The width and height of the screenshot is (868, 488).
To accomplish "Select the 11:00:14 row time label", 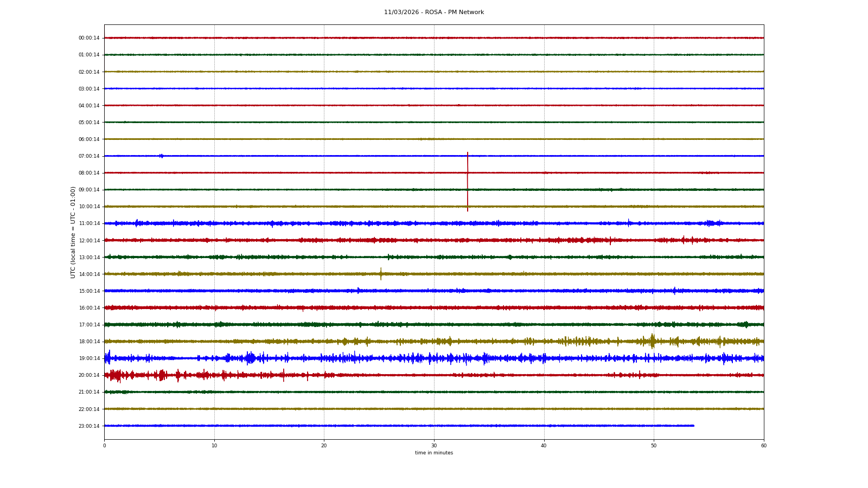I will point(89,223).
